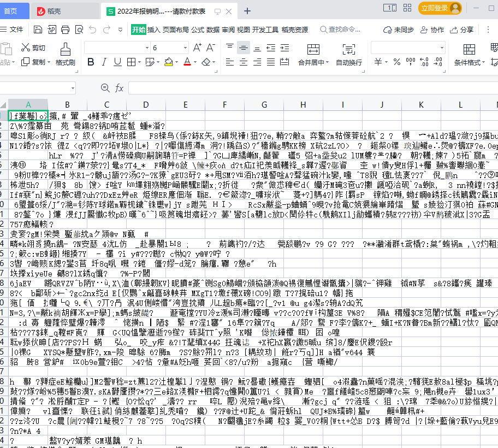Click the zoom magnifier beside fx
Screen dimensions: 498x448
105,88
